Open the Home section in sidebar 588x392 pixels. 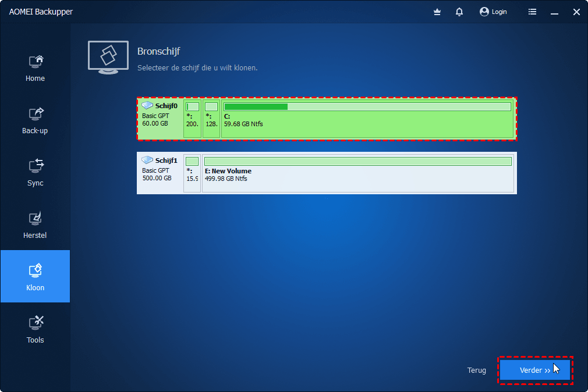[36, 68]
